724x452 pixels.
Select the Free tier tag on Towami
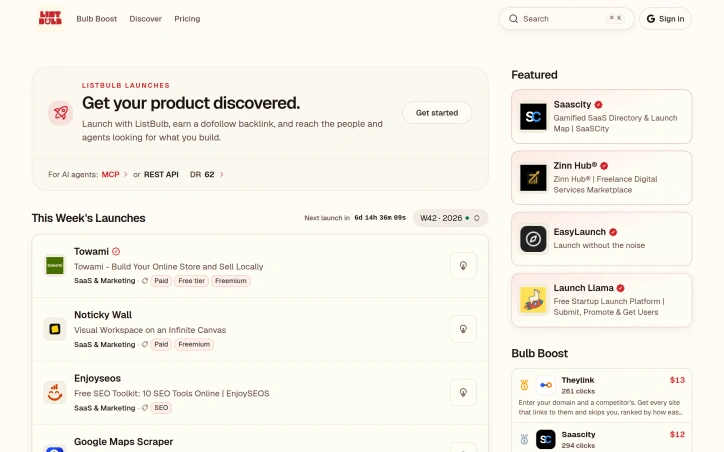point(192,281)
